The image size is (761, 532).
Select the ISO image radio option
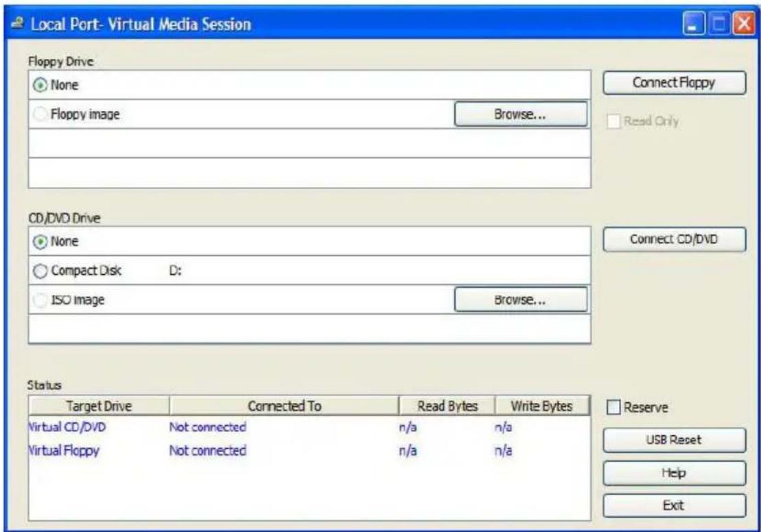tap(40, 300)
